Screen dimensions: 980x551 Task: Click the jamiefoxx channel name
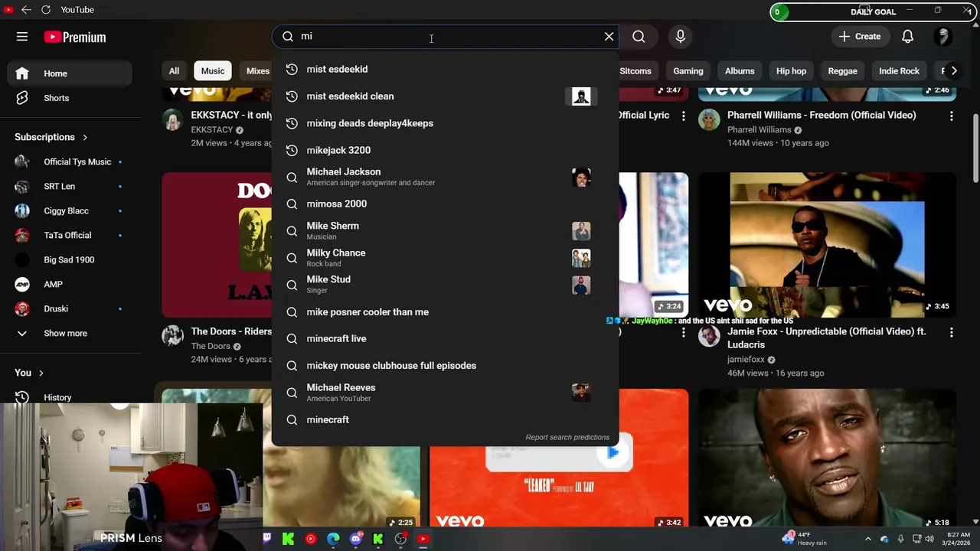click(746, 360)
